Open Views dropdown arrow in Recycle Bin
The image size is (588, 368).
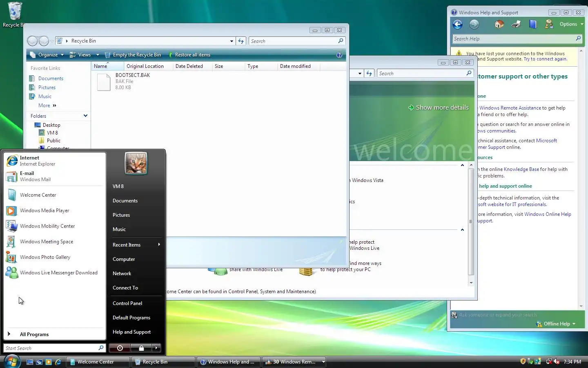click(98, 55)
